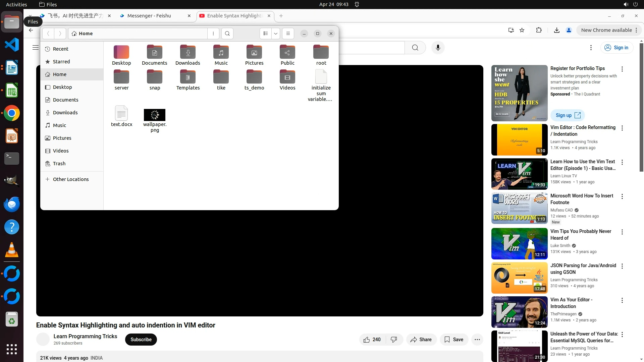Switch to Messenger - Feishu tab
Image resolution: width=644 pixels, height=362 pixels.
(149, 16)
